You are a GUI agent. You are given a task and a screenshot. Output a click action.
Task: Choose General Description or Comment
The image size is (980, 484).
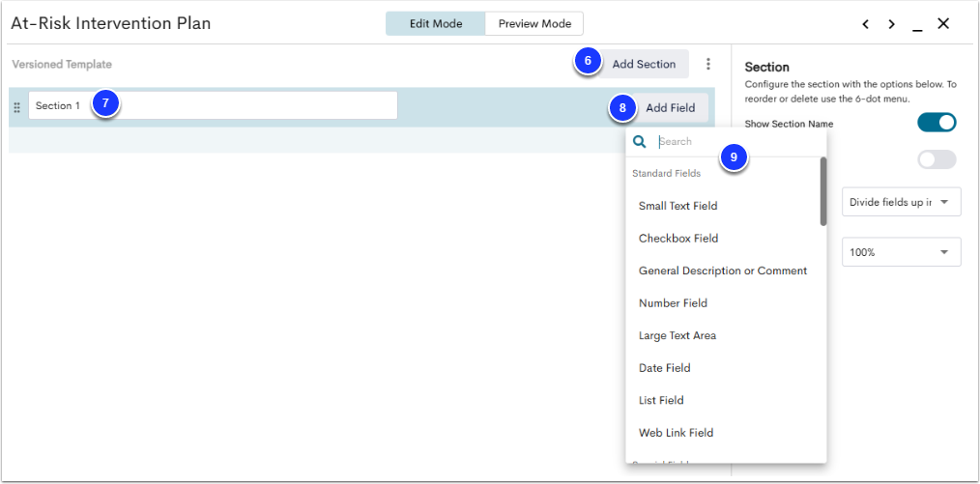tap(723, 270)
